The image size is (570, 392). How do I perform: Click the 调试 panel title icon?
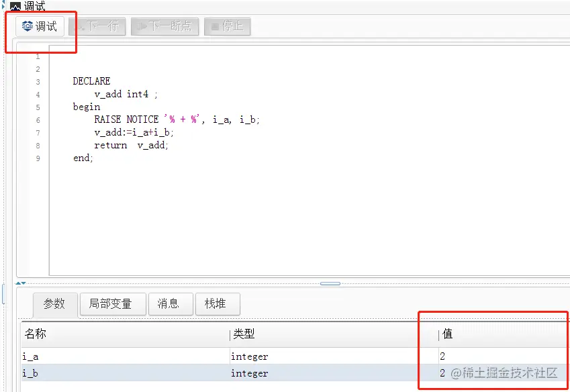point(15,6)
